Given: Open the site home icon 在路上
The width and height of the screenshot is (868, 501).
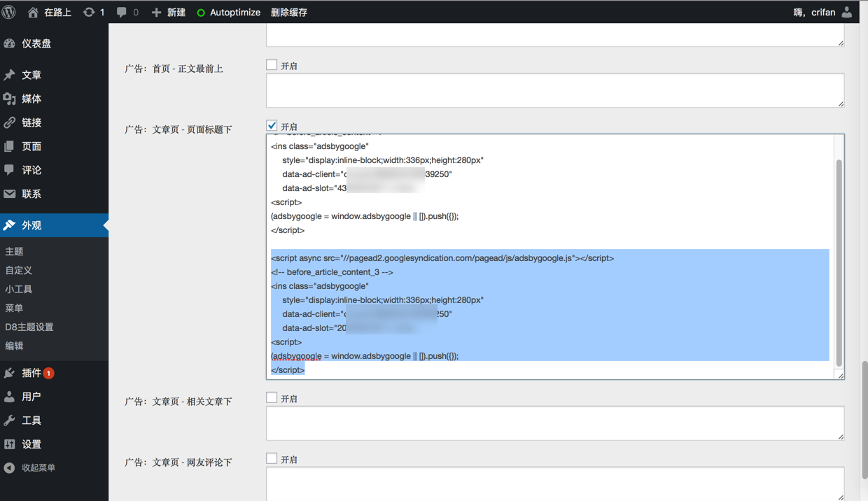Looking at the screenshot, I should [x=32, y=12].
